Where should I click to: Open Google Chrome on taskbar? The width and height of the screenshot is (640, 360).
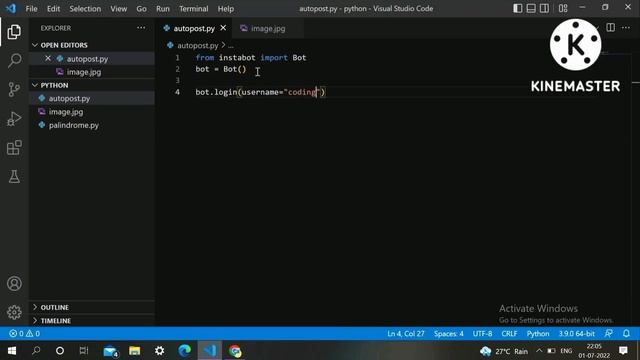(235, 351)
